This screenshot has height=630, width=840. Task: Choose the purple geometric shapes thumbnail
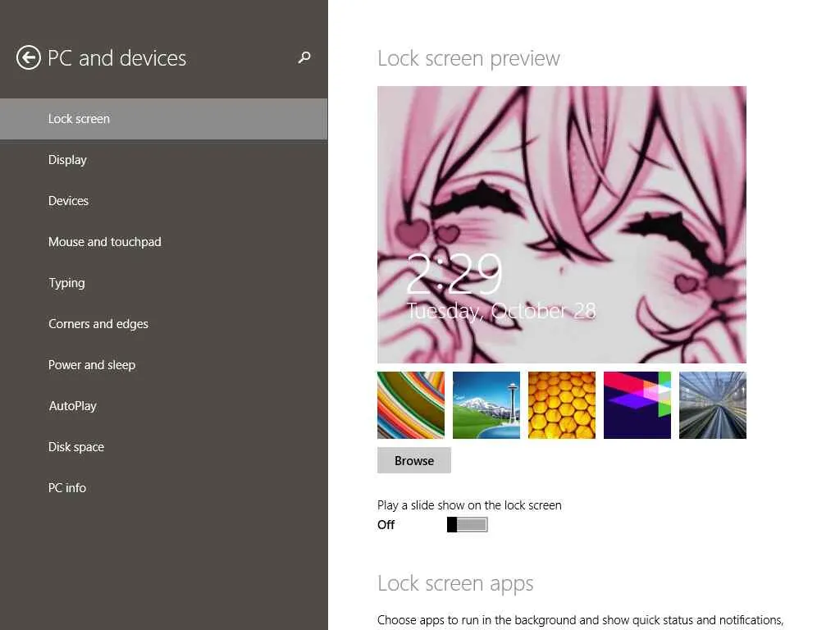[637, 405]
